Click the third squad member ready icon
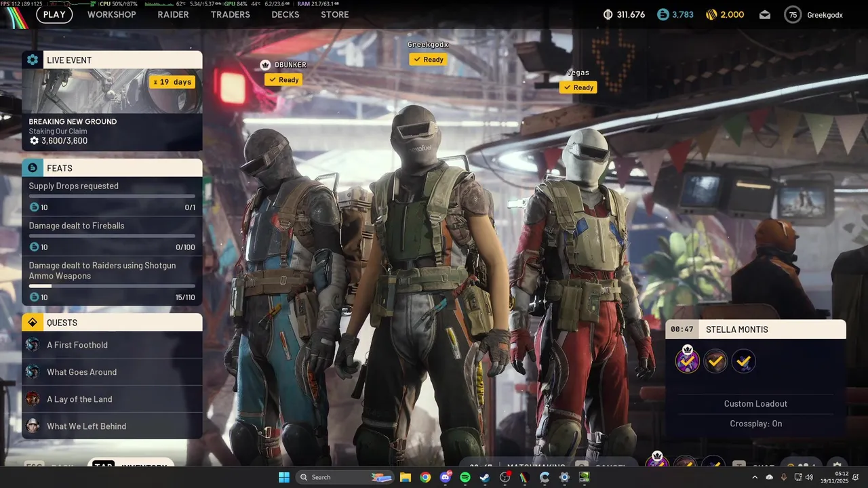868x488 pixels. pos(743,361)
